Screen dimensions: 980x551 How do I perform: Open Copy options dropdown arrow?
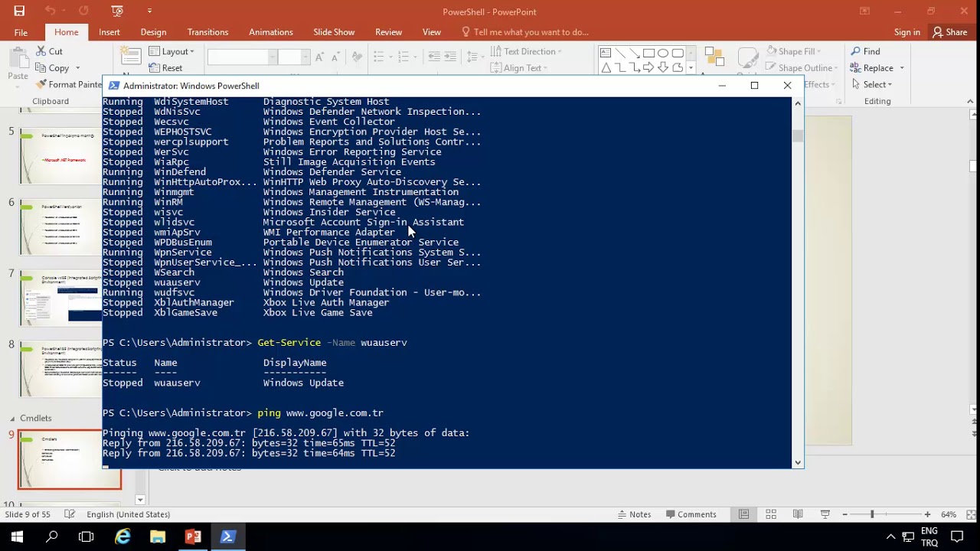click(77, 68)
